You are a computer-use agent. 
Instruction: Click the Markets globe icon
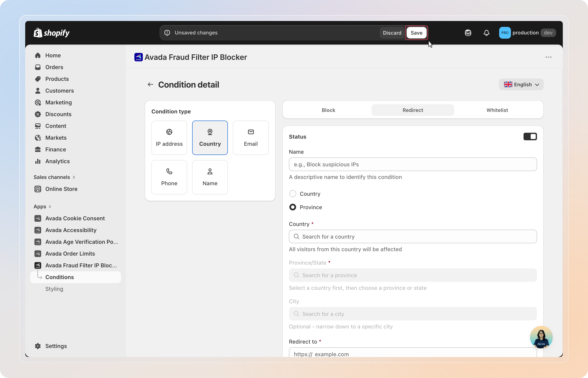pyautogui.click(x=38, y=138)
